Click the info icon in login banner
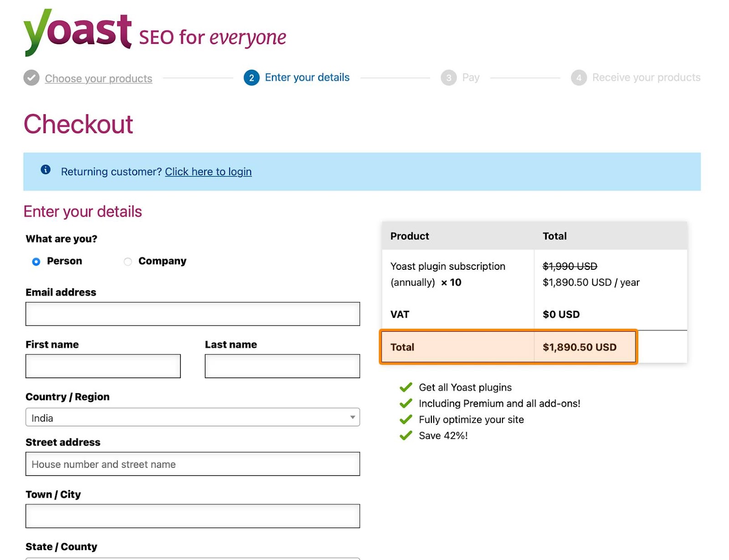 tap(46, 170)
